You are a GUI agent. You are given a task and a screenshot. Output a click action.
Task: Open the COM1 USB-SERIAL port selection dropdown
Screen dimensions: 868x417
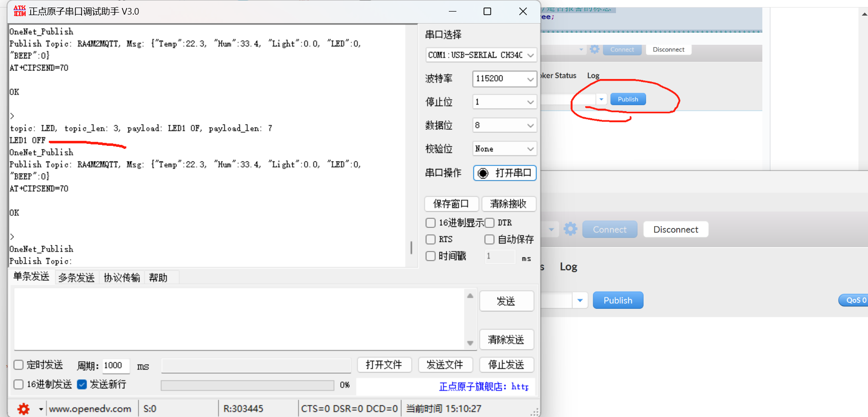[x=481, y=55]
